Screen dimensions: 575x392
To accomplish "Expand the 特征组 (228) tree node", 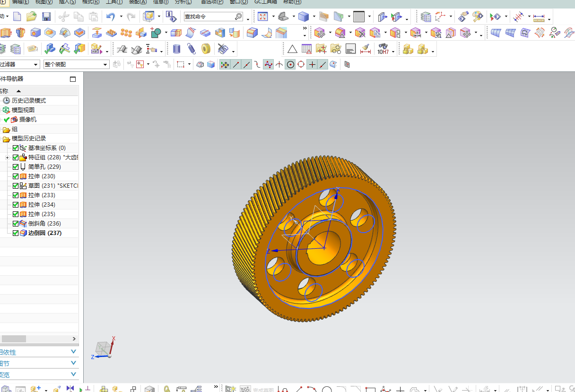I will [x=7, y=157].
